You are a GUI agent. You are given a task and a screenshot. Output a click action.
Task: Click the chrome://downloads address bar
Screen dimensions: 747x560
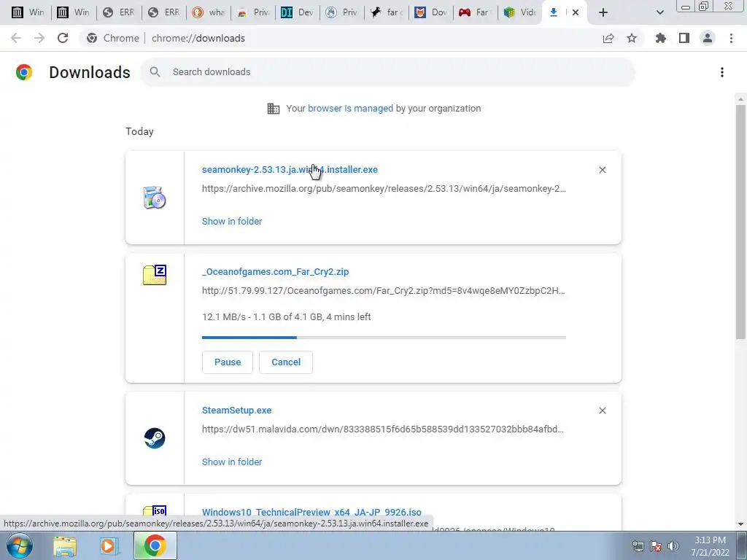click(x=198, y=38)
